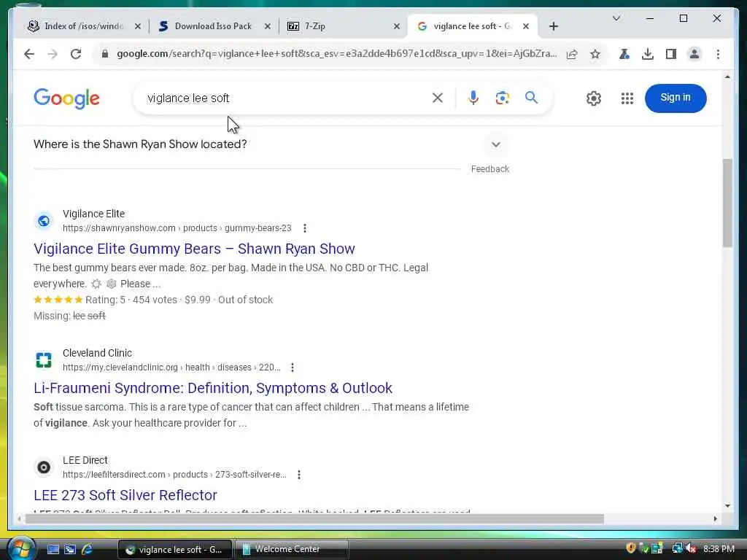Click the Cleveland Clinic favicon
The width and height of the screenshot is (747, 560).
tap(43, 360)
